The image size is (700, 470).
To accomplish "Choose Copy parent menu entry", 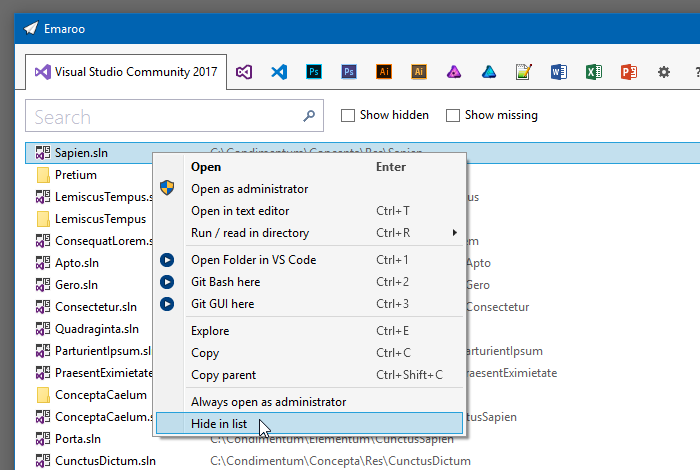I will click(309, 374).
